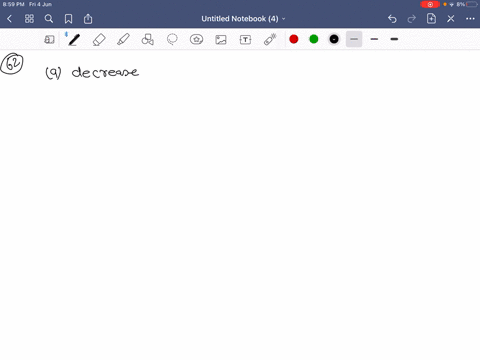Close editing mode with the X icon
Viewport: 480px width, 360px height.
click(x=451, y=19)
